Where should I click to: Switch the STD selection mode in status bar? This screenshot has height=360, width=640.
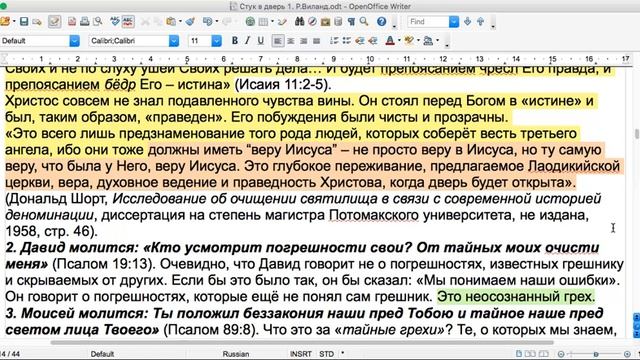click(327, 354)
